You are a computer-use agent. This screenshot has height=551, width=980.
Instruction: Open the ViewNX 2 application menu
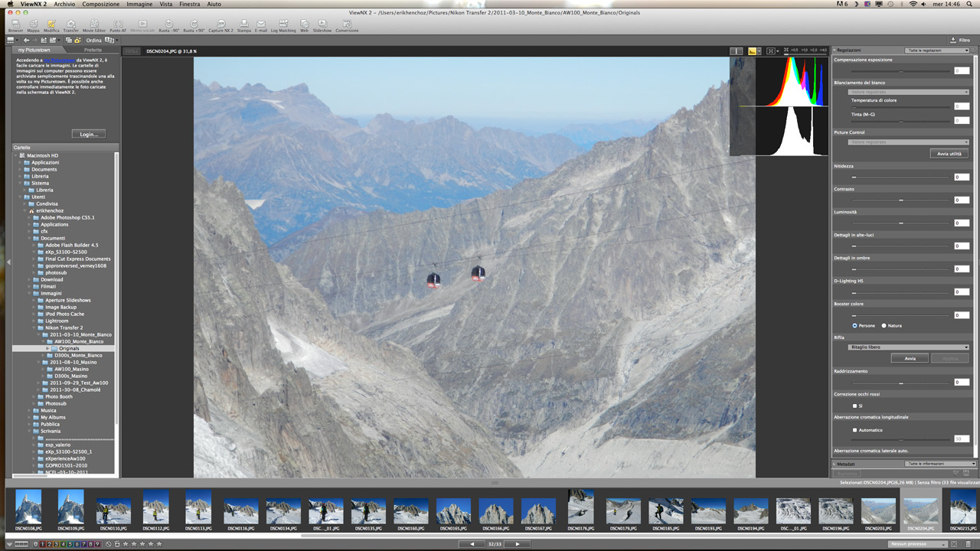33,4
